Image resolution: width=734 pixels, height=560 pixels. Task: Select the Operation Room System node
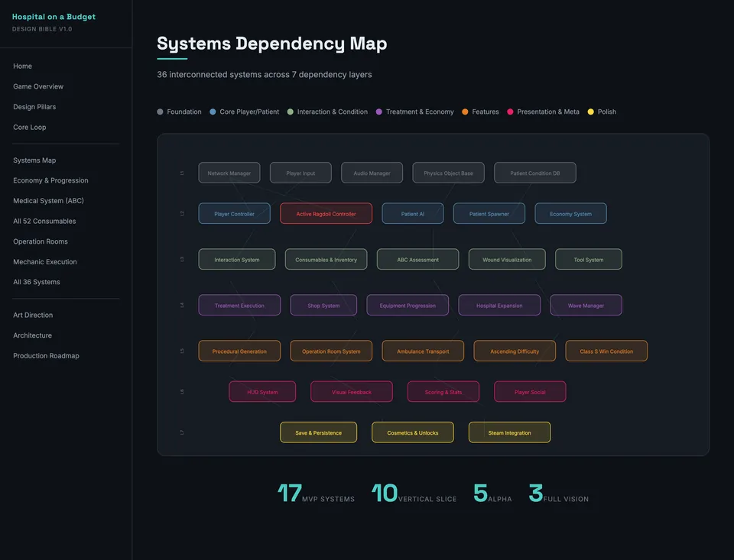pyautogui.click(x=331, y=351)
